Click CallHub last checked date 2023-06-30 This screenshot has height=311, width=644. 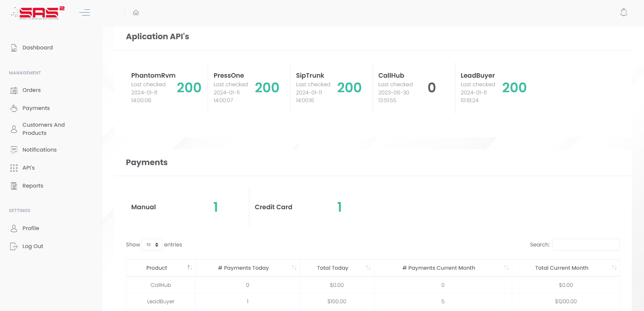tap(394, 93)
